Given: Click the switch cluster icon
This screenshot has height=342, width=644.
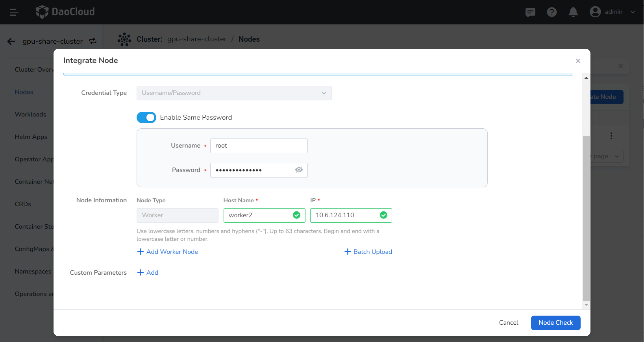Looking at the screenshot, I should (93, 41).
